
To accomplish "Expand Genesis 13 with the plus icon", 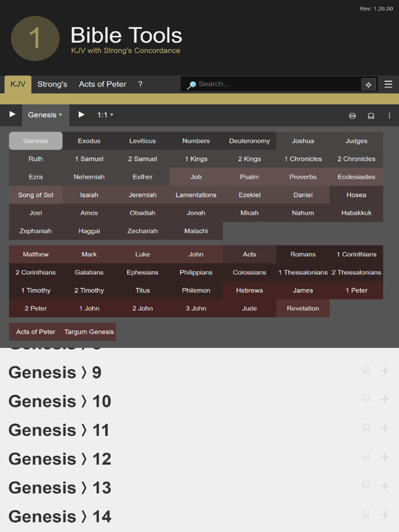I will coord(384,486).
